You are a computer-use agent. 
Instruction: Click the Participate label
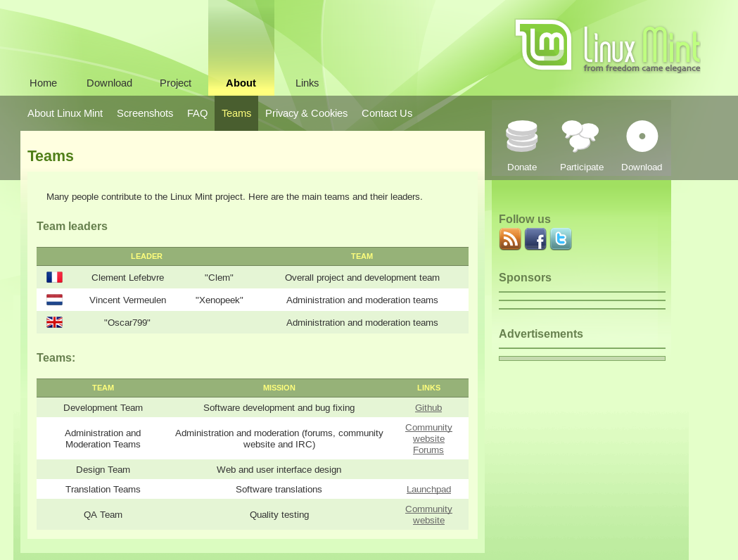582,167
